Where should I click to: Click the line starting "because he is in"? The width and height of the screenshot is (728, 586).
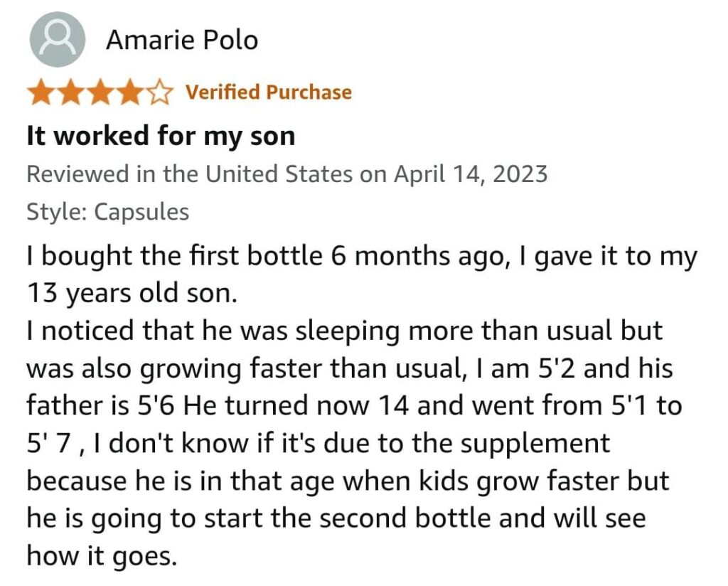click(348, 481)
